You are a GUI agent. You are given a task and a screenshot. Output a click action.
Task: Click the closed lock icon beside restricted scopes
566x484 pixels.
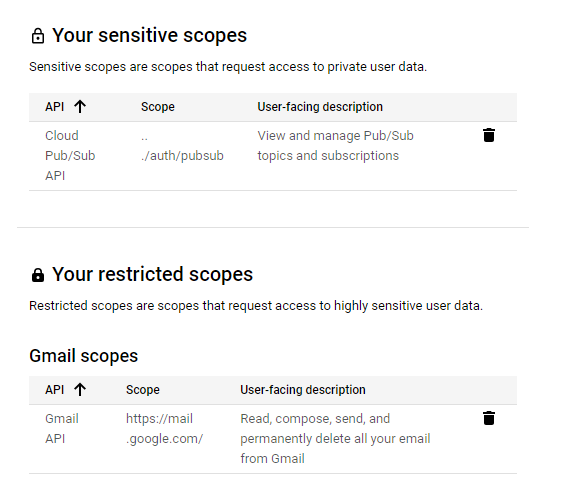pos(38,275)
